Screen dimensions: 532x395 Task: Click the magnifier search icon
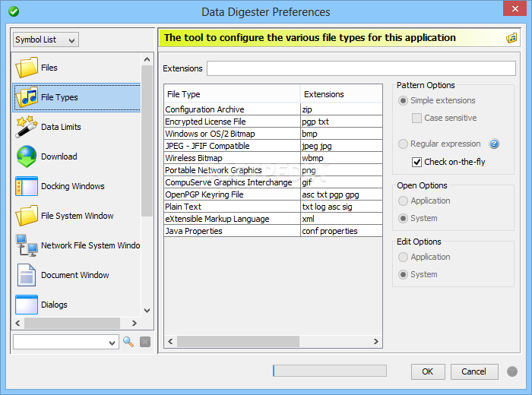click(128, 342)
